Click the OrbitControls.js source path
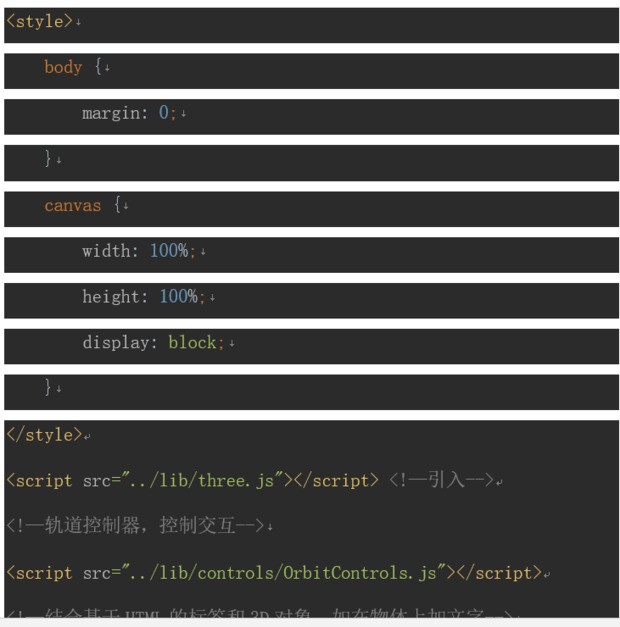The image size is (620, 627). pyautogui.click(x=284, y=573)
